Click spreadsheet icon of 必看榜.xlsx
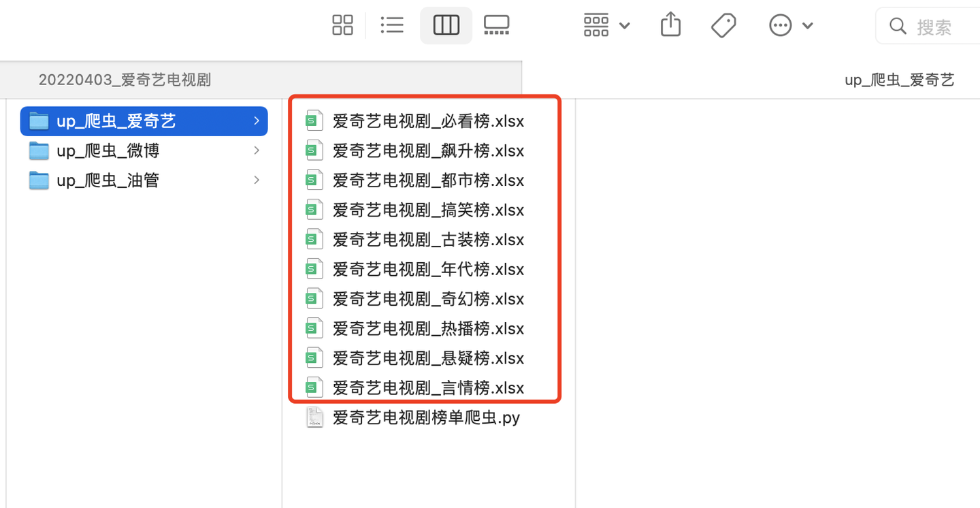 (314, 121)
